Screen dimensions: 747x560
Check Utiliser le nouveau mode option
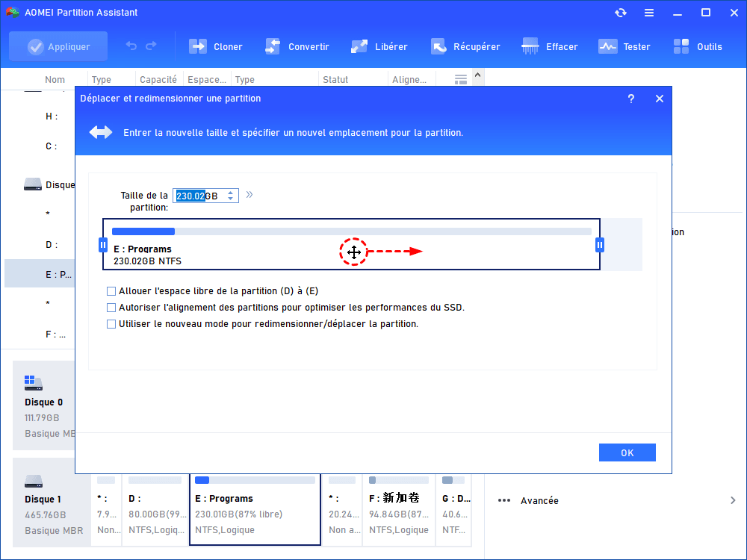click(111, 324)
